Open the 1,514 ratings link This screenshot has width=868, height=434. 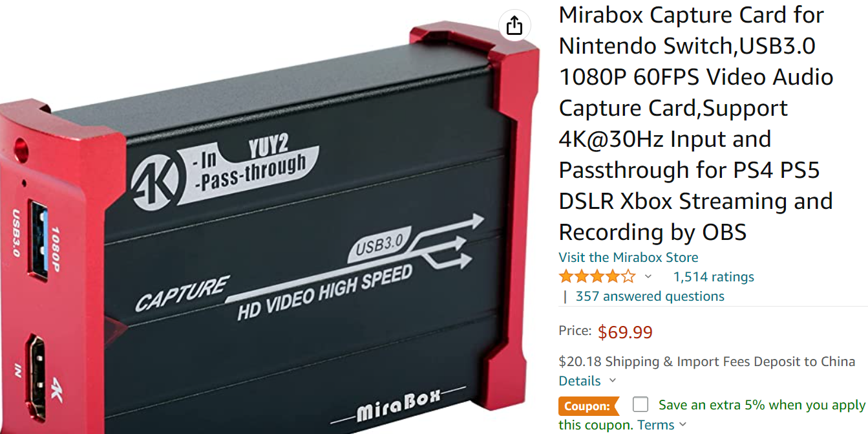coord(714,277)
